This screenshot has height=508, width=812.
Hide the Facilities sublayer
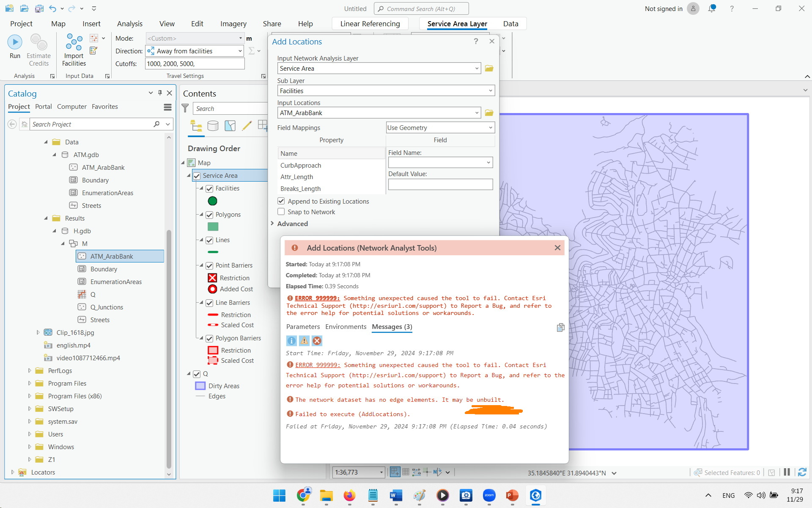click(210, 188)
